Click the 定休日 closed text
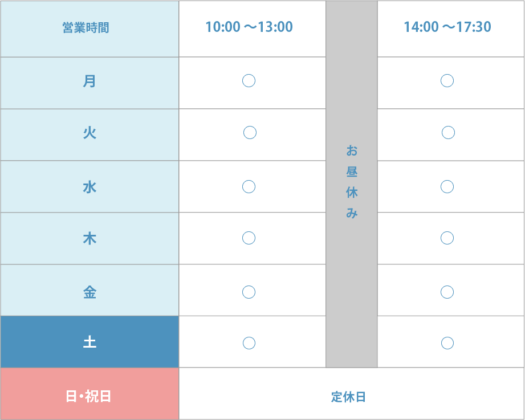 (x=348, y=397)
